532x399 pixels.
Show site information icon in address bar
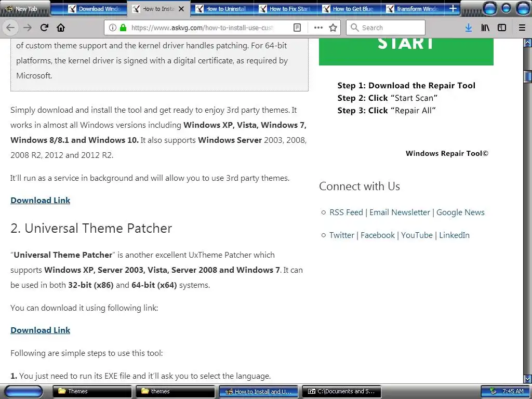(x=113, y=28)
